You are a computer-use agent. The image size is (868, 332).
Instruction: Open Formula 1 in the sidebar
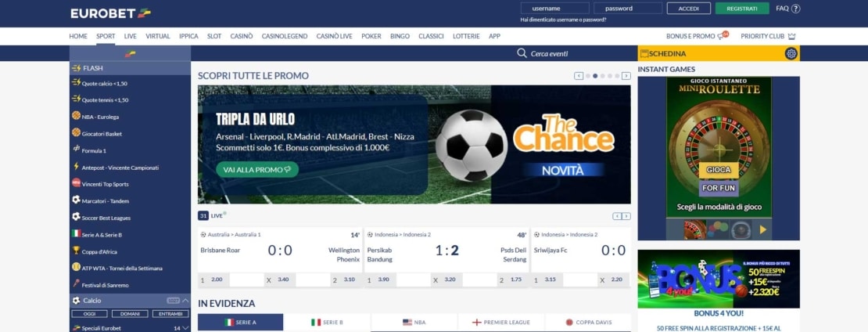(x=94, y=150)
